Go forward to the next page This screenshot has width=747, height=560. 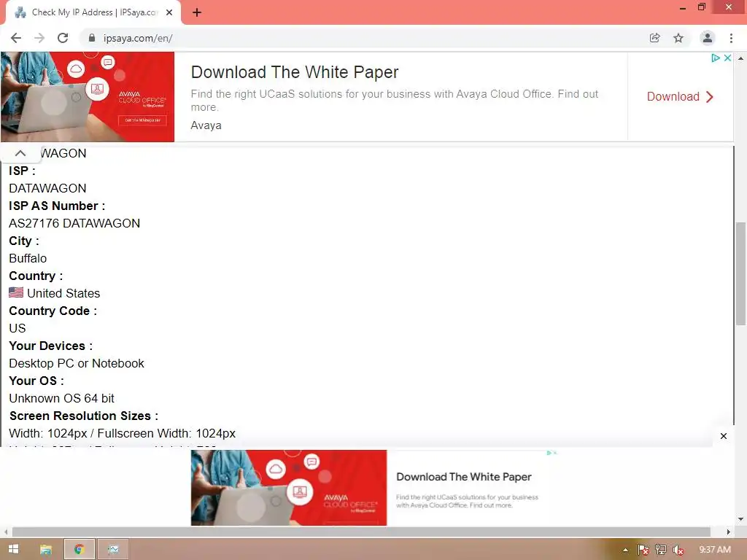[39, 38]
